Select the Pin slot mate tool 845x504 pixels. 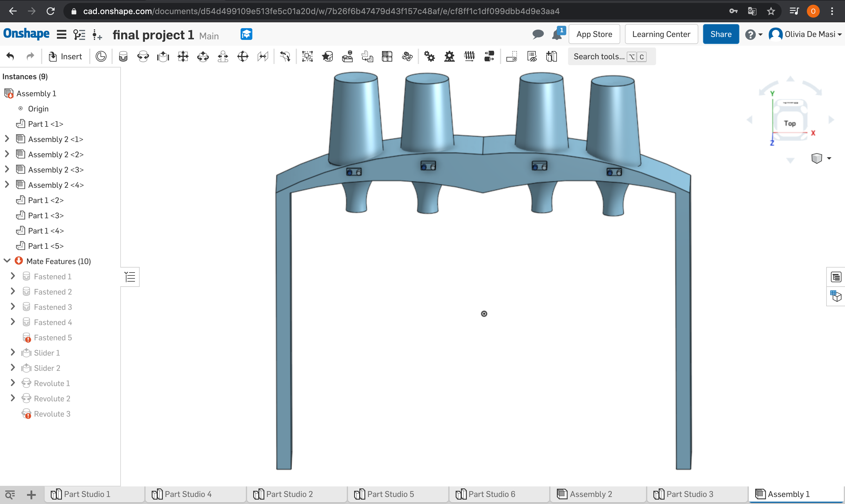click(x=223, y=56)
